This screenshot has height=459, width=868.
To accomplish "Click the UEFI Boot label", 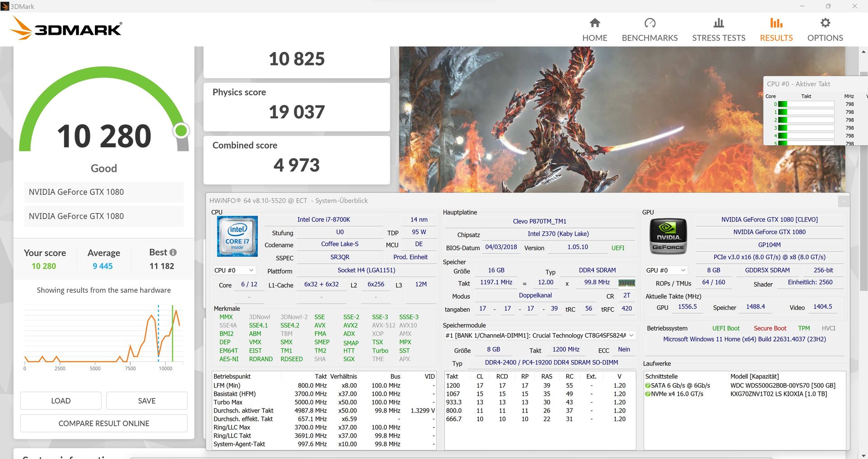I will click(726, 328).
